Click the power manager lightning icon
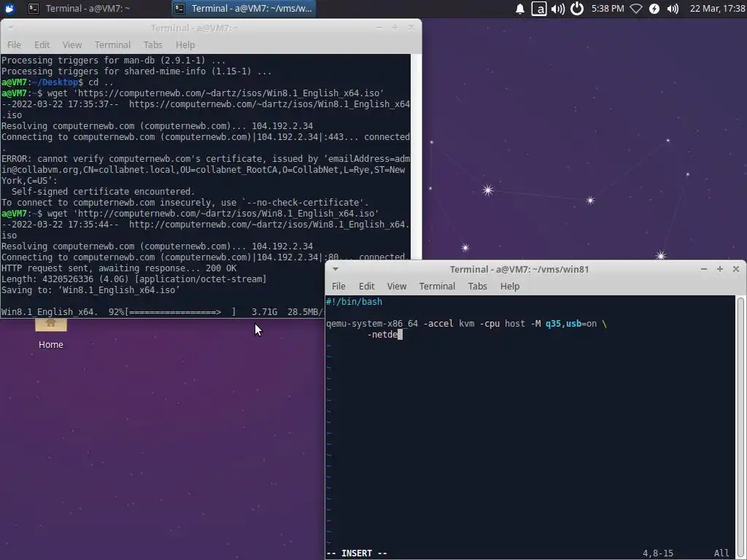747x560 pixels. coord(654,9)
